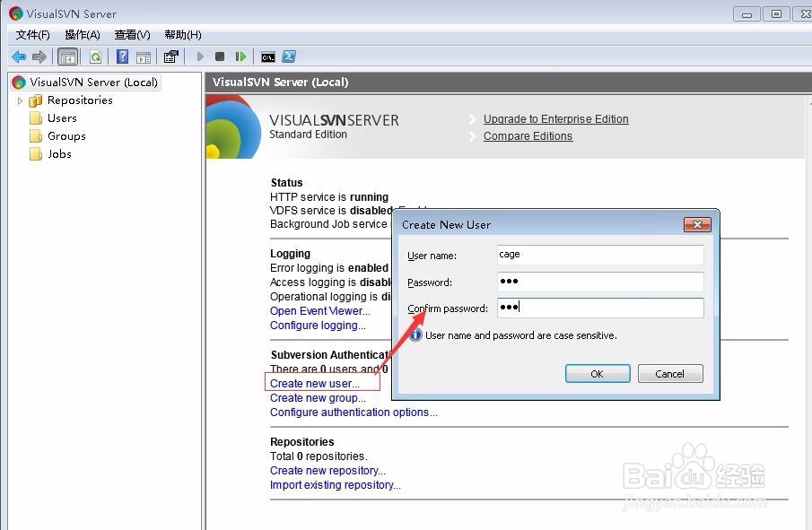Click OK in the Create New User dialog
This screenshot has width=812, height=530.
[x=597, y=373]
